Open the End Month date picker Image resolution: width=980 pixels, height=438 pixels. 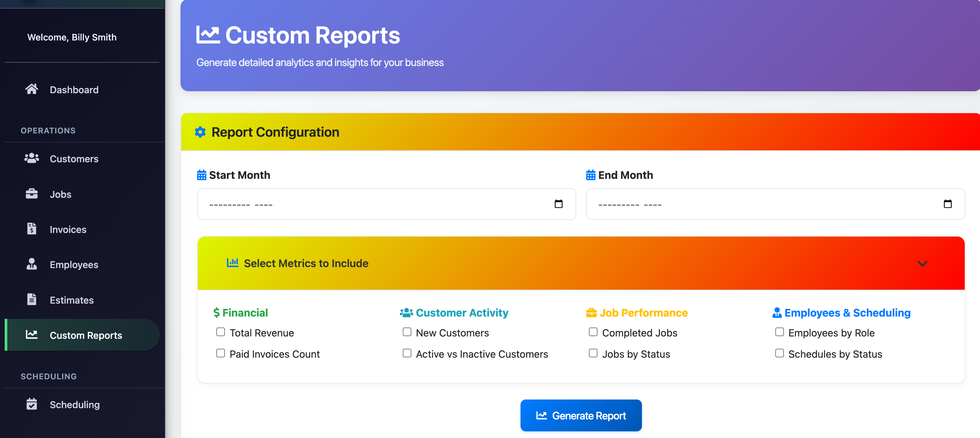click(x=947, y=204)
